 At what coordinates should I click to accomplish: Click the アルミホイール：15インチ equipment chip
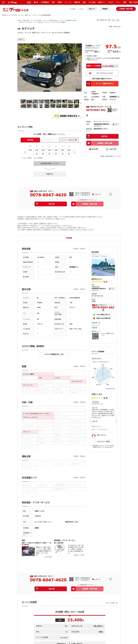[38, 417]
